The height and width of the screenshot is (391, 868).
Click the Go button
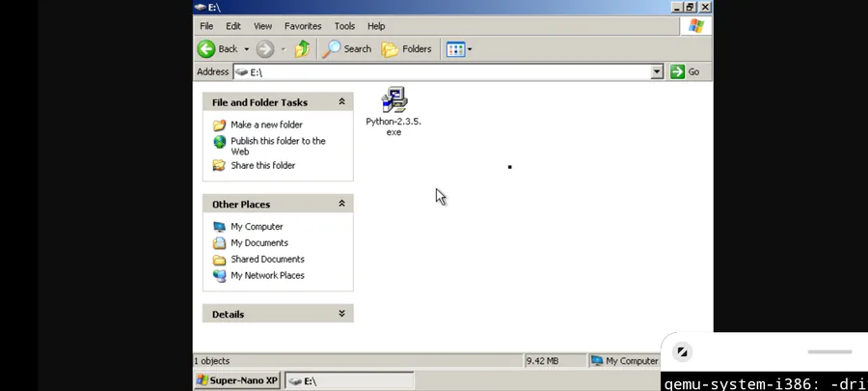(x=686, y=72)
